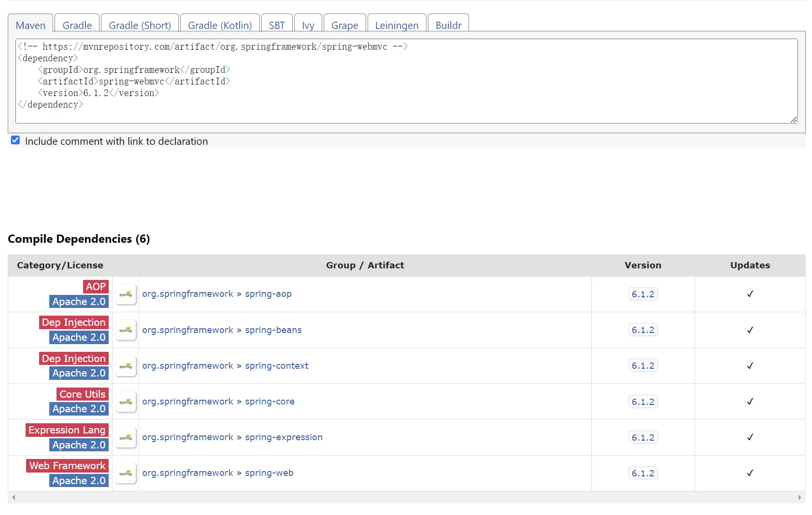Click the Spring logo icon beside spring-aop
The image size is (812, 515).
click(126, 294)
